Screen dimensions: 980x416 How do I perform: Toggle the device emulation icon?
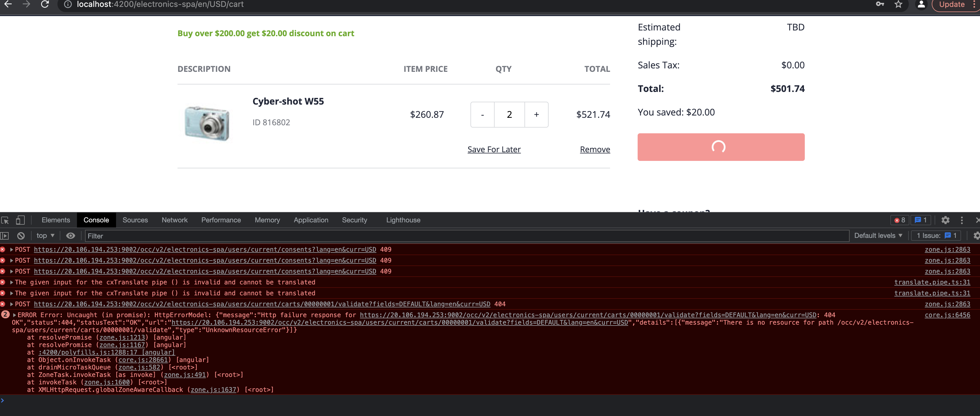(x=20, y=220)
